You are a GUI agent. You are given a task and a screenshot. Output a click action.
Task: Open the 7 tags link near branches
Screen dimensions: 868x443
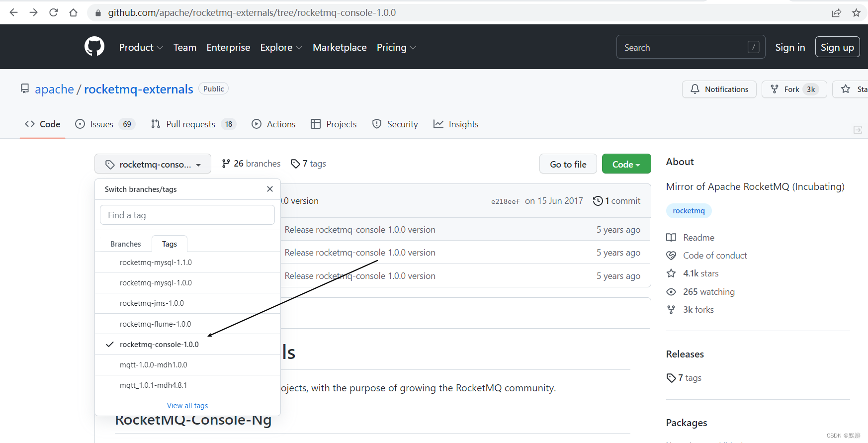pyautogui.click(x=308, y=164)
